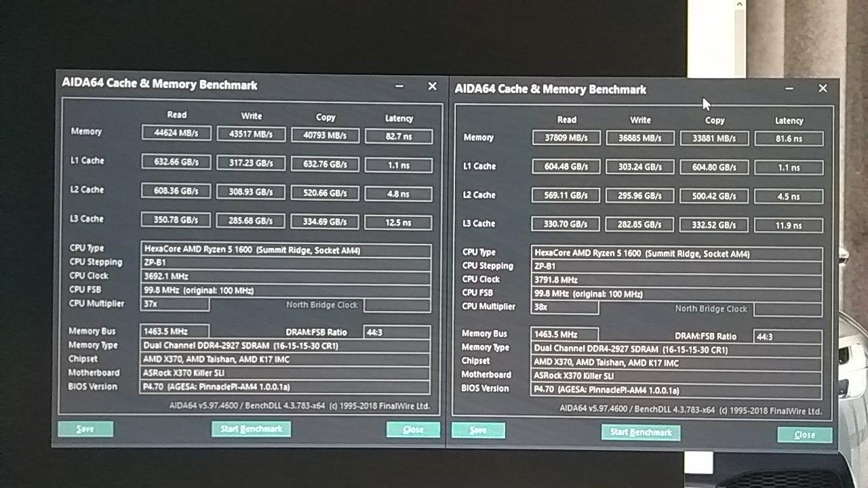Select L2 Cache Copy 520.66 GB/s
Image resolution: width=868 pixels, height=488 pixels.
click(x=325, y=193)
